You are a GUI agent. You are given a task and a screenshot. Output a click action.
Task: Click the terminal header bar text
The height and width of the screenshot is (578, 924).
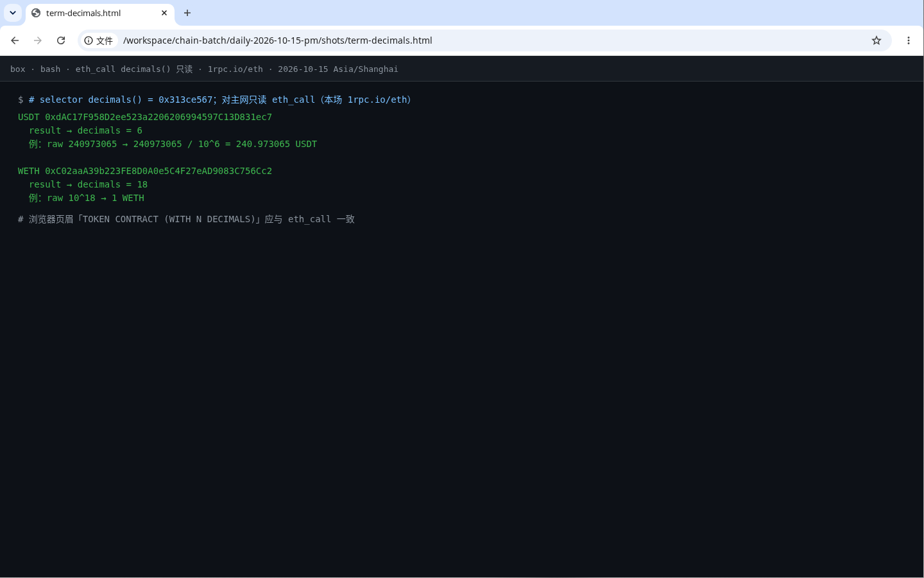(204, 69)
